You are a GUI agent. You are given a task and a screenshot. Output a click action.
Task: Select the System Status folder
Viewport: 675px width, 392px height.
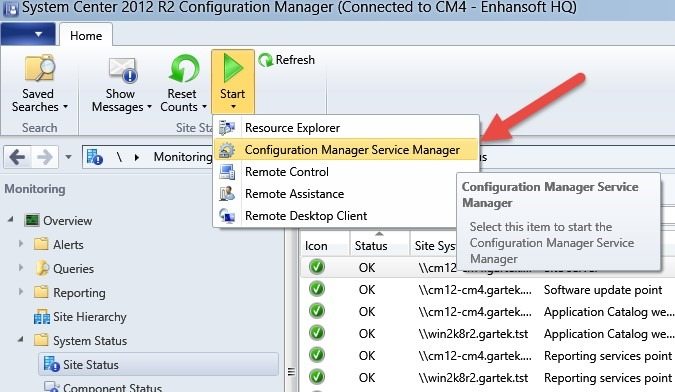click(x=90, y=341)
